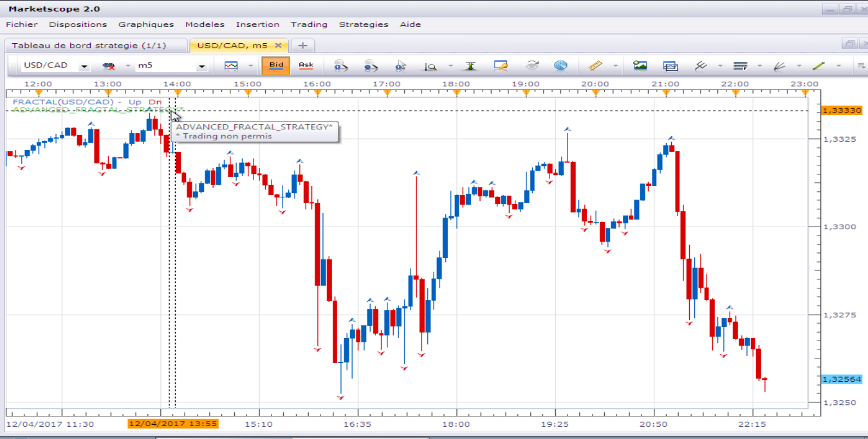
Task: Click the green vertical fit-scale icon
Action: click(x=470, y=66)
